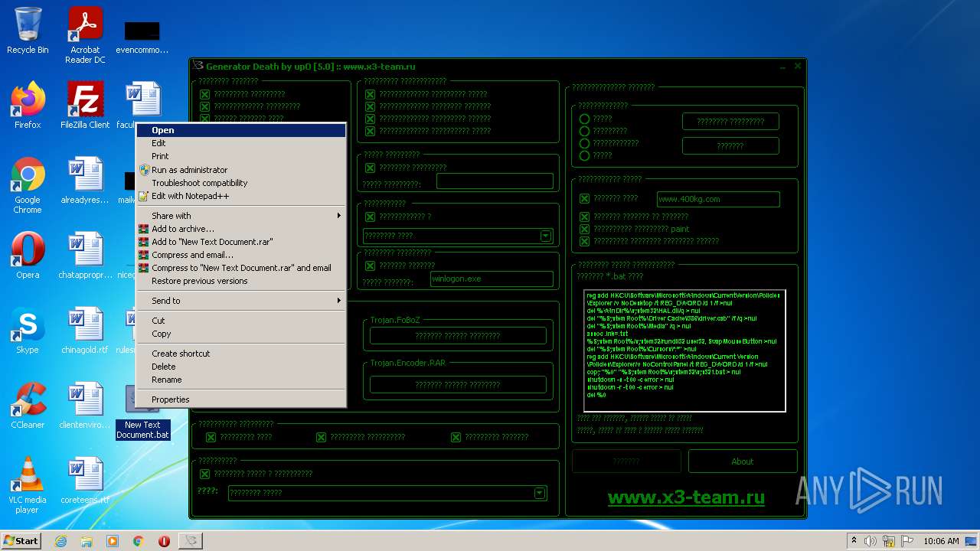The image size is (980, 551).
Task: Click inside the www.400kg.com input field
Action: click(x=718, y=199)
